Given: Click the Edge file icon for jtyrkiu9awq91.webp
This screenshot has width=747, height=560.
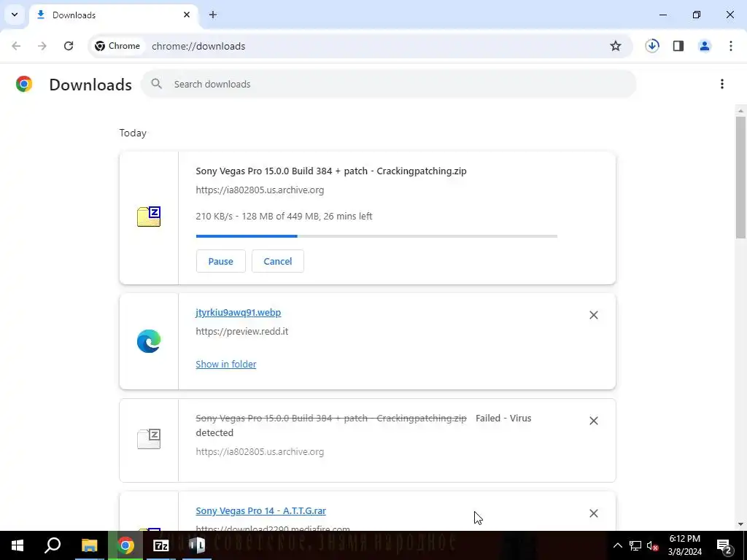Looking at the screenshot, I should coord(149,341).
